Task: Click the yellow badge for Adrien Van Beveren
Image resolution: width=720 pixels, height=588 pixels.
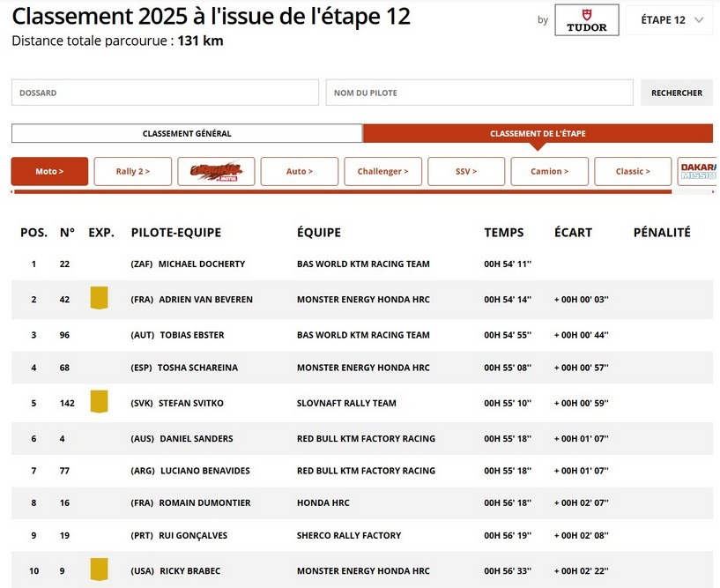Action: click(x=100, y=298)
